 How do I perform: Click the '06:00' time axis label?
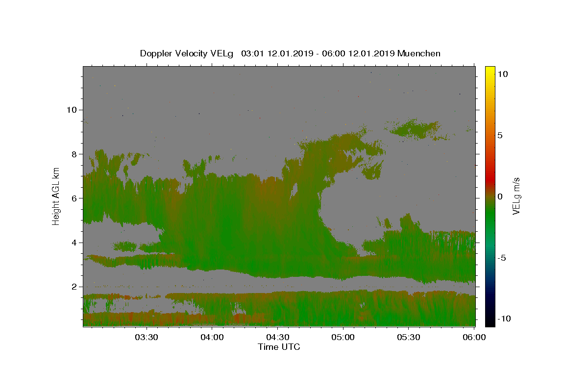[x=474, y=337]
